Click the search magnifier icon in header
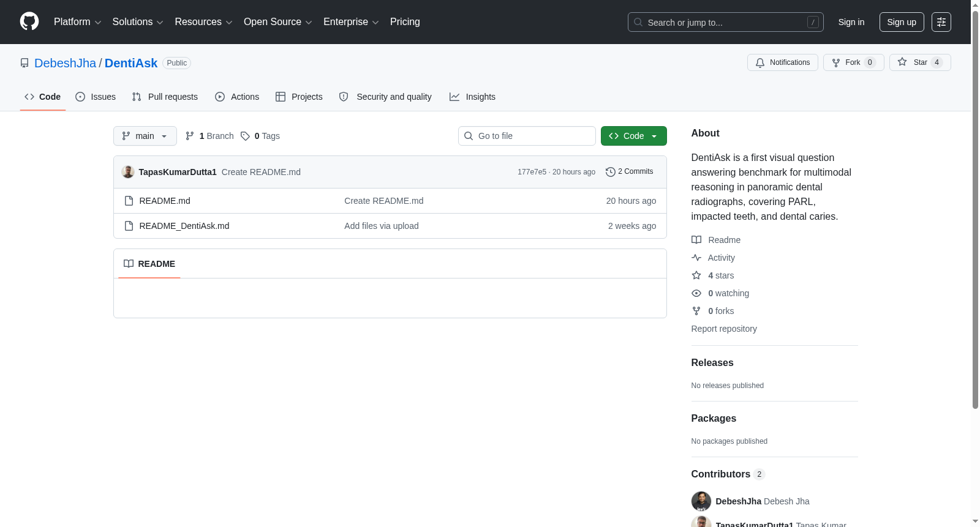 coord(638,22)
